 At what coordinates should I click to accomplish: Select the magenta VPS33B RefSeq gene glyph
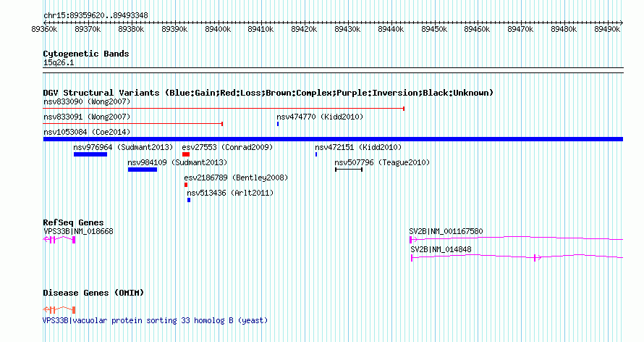coord(59,240)
